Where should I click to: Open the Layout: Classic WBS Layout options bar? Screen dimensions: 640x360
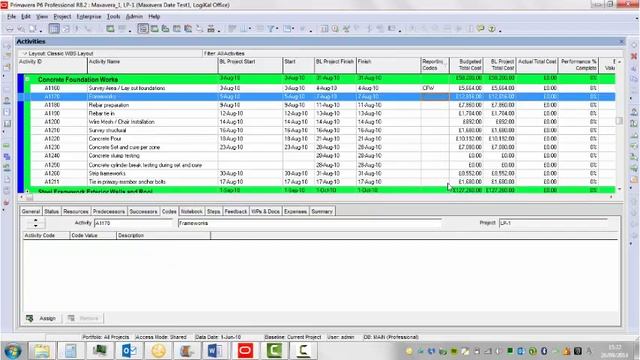tap(109, 53)
